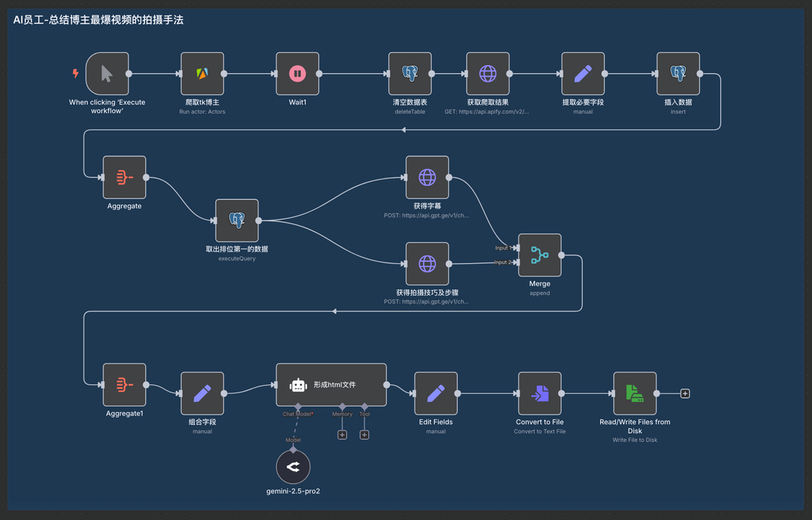Open the 获得拍摄技巧及步骤 HTTP node

click(427, 264)
